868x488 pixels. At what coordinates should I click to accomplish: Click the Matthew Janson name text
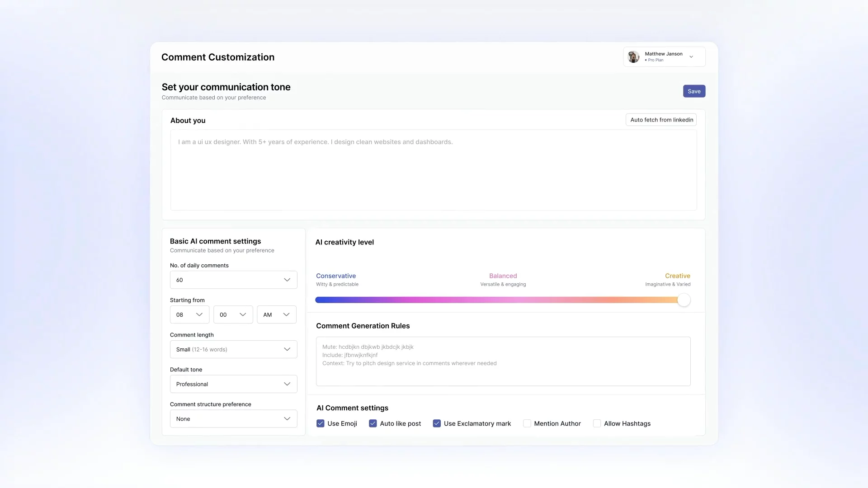tap(663, 54)
